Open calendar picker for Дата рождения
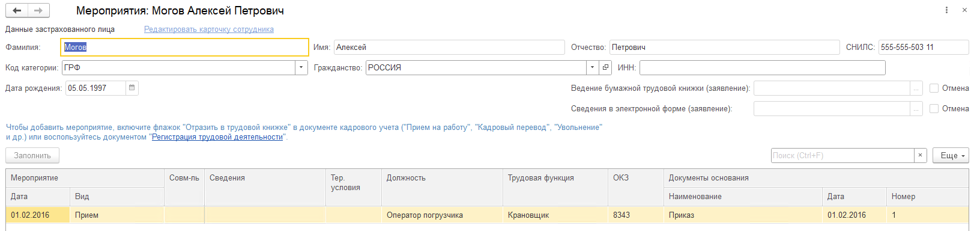 pos(132,88)
